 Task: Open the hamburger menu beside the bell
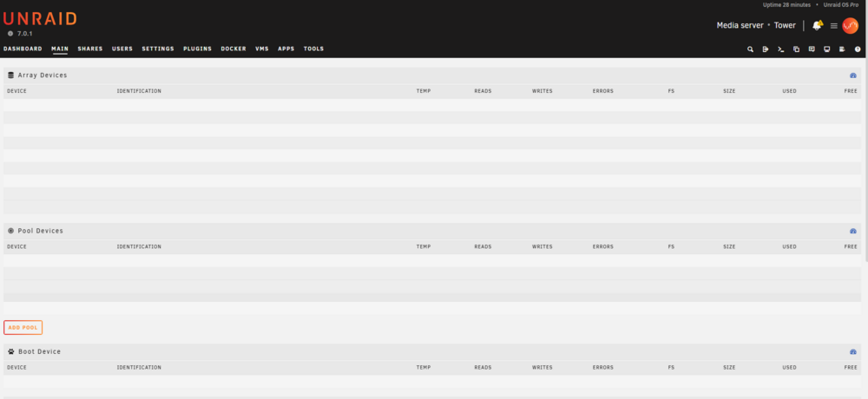coord(833,26)
